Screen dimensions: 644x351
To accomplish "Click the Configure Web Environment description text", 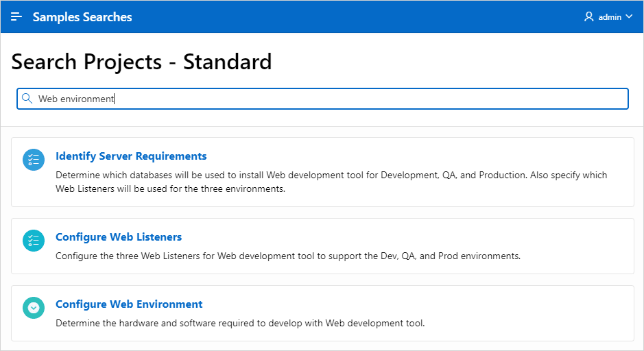I will 240,323.
